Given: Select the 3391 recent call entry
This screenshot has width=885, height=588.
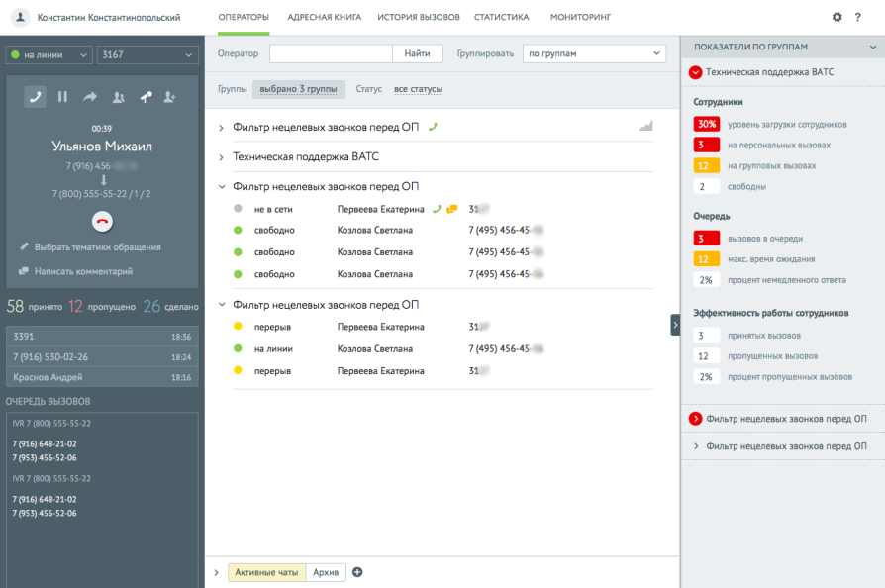Looking at the screenshot, I should point(102,337).
